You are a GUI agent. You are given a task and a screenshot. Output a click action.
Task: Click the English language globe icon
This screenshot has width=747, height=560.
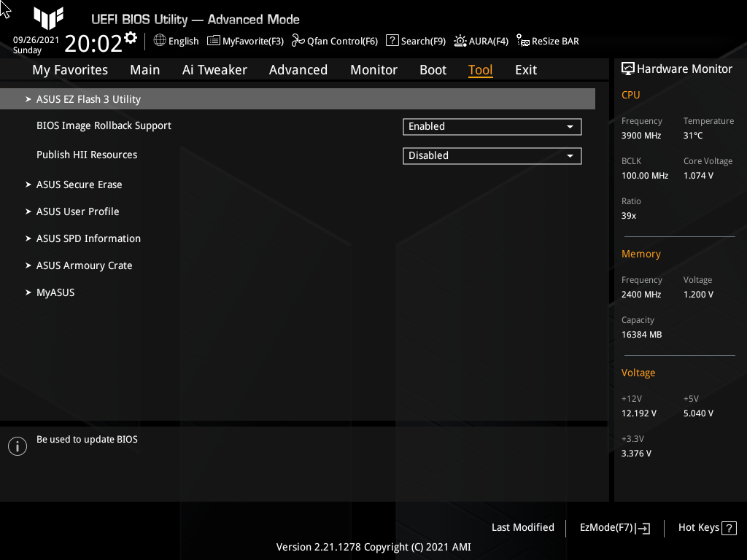point(160,41)
